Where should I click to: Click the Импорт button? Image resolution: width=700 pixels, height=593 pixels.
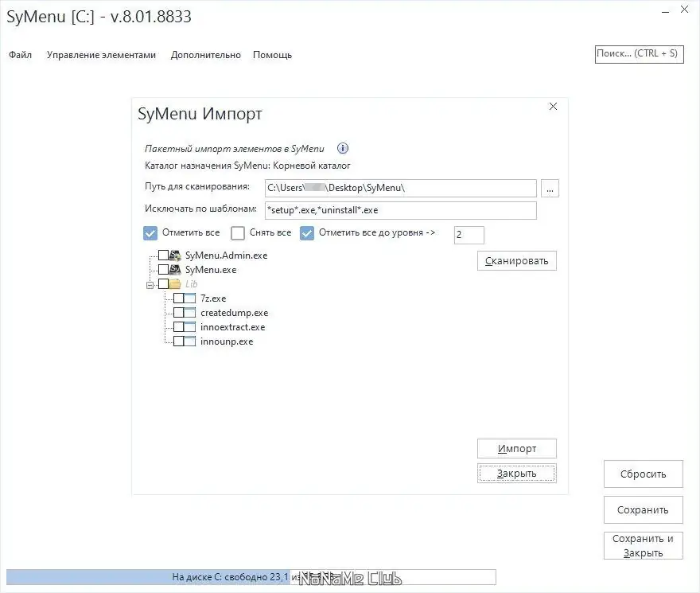pos(517,448)
